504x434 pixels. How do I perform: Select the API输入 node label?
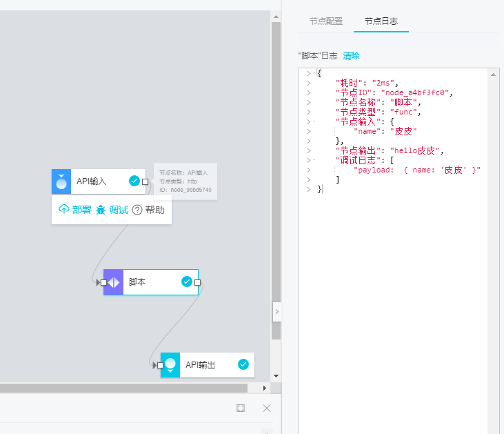[91, 181]
